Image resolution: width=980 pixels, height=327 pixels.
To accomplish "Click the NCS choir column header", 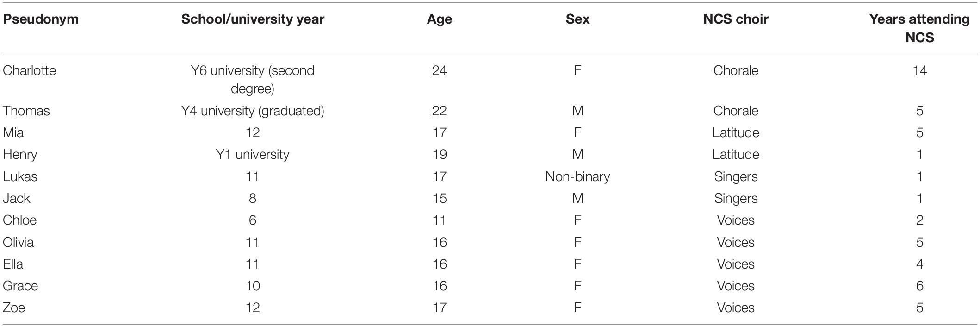I will [736, 19].
